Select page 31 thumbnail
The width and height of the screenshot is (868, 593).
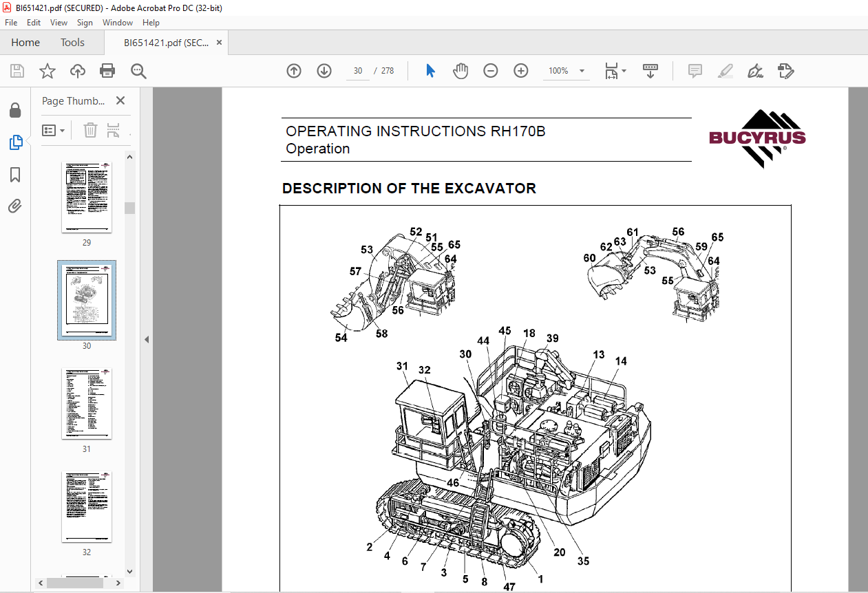click(x=87, y=404)
